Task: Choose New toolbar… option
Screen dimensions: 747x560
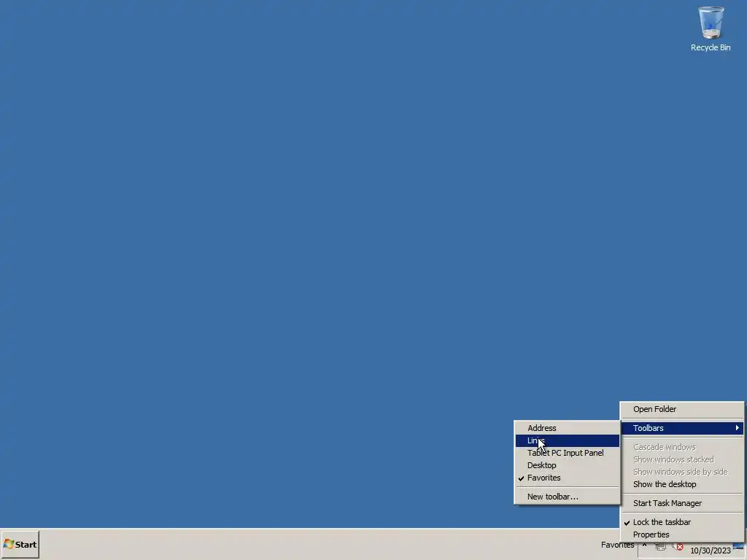Action: coord(567,497)
